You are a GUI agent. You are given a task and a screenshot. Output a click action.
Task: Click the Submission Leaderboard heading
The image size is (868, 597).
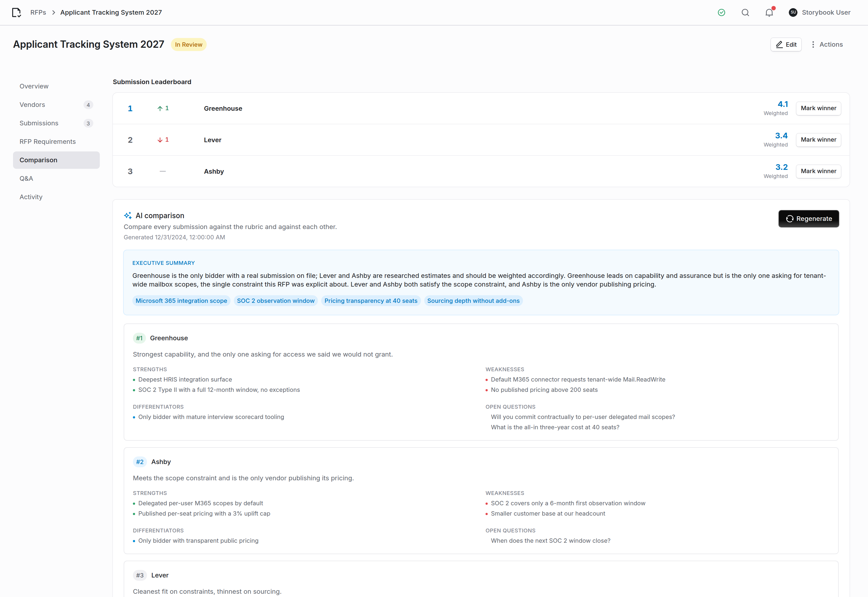[152, 82]
